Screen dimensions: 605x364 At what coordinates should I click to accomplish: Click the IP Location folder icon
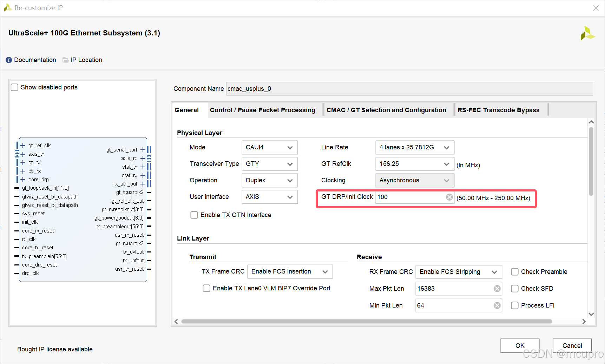pyautogui.click(x=65, y=60)
